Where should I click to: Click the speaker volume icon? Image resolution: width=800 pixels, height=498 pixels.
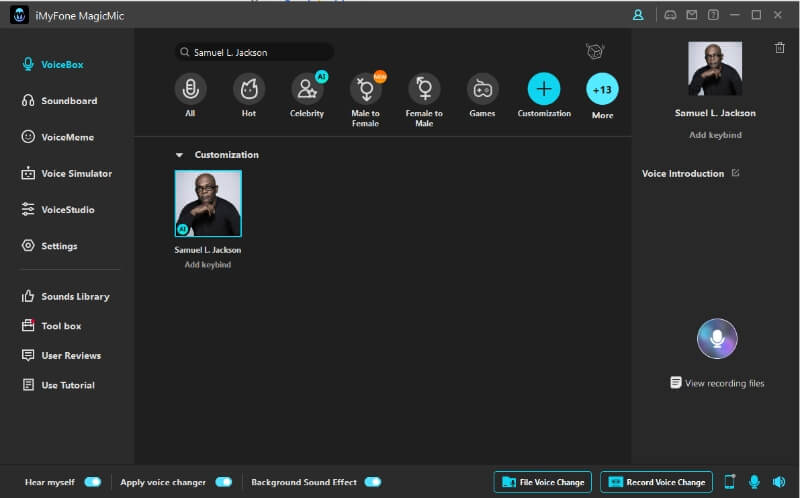click(x=779, y=481)
